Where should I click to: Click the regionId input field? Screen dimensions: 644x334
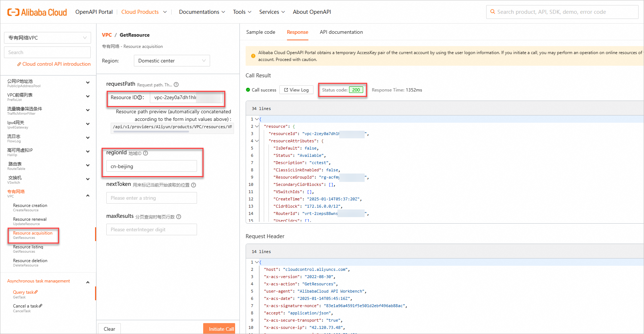[151, 166]
